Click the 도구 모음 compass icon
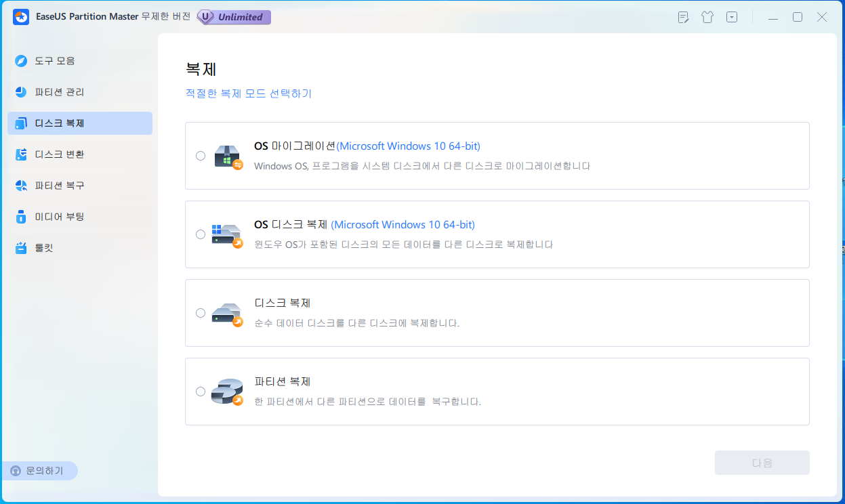This screenshot has height=504, width=845. (21, 61)
